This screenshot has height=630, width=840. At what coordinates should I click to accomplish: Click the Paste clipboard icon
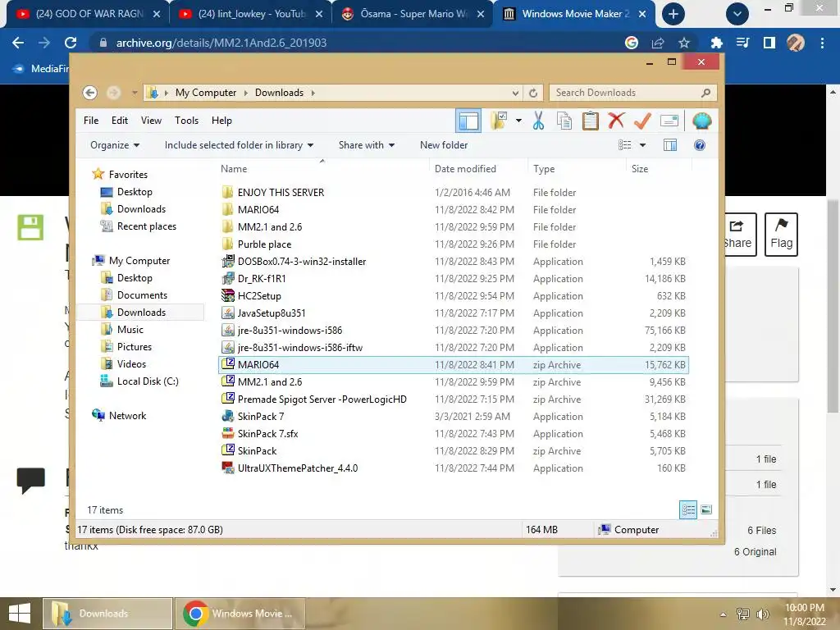pyautogui.click(x=591, y=121)
